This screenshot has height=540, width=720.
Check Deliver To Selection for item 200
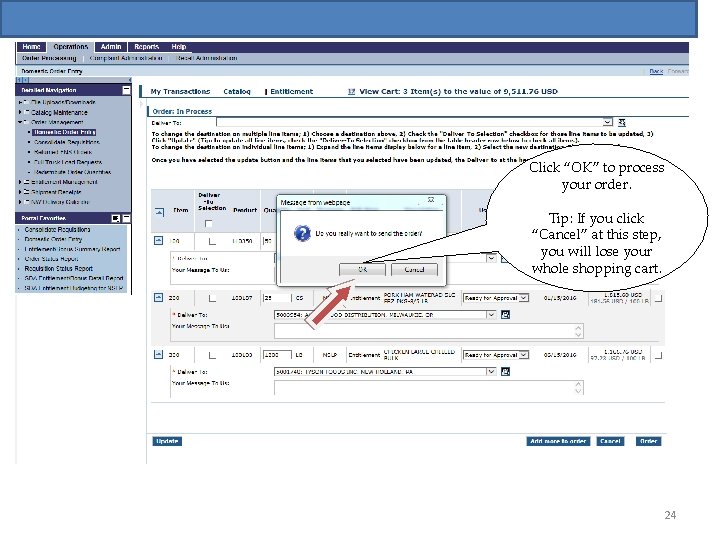click(212, 298)
